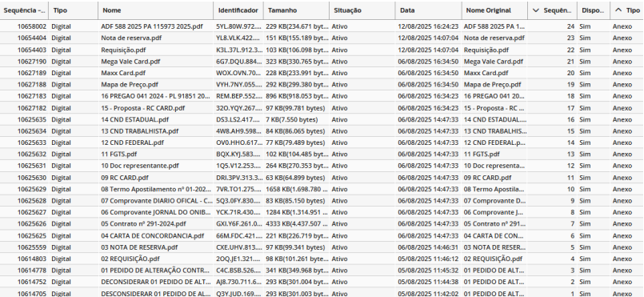Select 04 CARTA DE CONCORDANCIA.pdf name
This screenshot has width=644, height=297.
coord(152,236)
